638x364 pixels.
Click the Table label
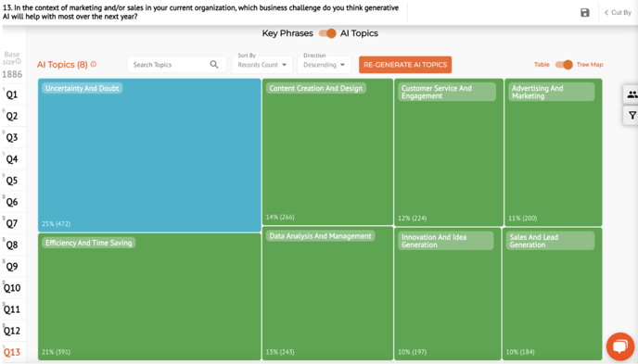(x=542, y=65)
